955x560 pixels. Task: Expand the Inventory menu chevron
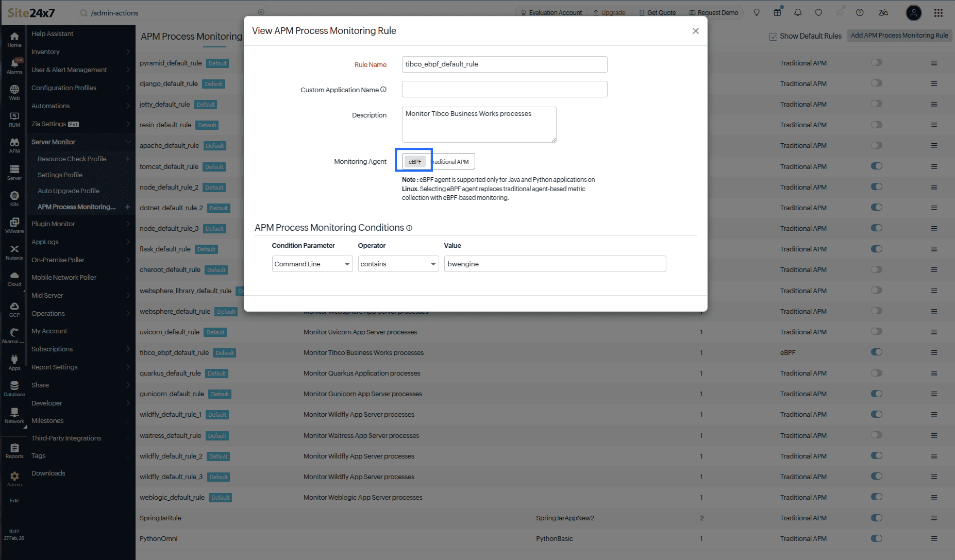[128, 52]
